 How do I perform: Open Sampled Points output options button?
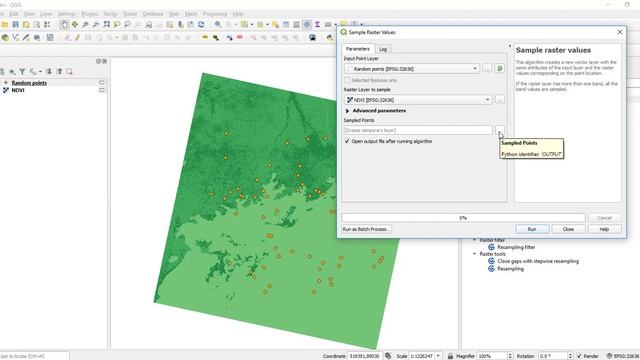tap(500, 130)
